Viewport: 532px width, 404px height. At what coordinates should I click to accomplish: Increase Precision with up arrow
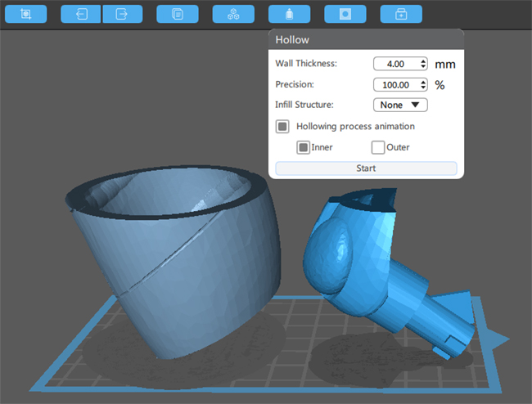(423, 82)
